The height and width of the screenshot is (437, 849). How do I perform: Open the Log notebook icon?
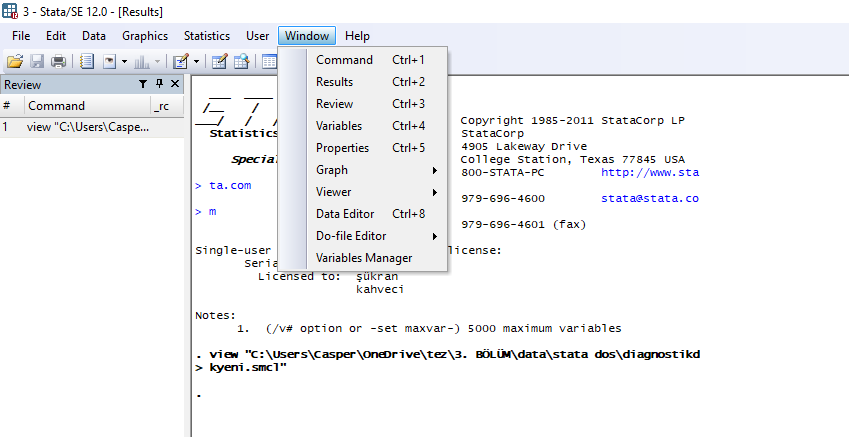click(87, 61)
